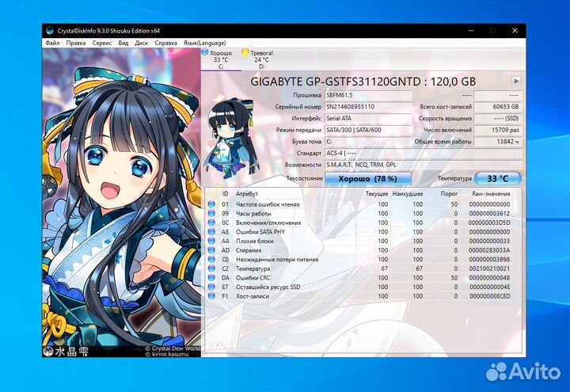Click the small Shizuku chibi character image
The width and height of the screenshot is (570, 392).
click(232, 139)
